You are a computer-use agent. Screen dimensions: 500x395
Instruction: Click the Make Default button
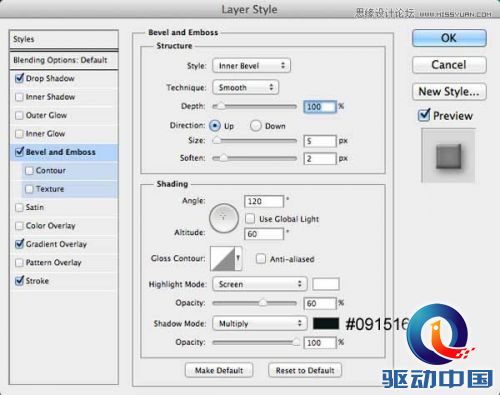click(219, 370)
